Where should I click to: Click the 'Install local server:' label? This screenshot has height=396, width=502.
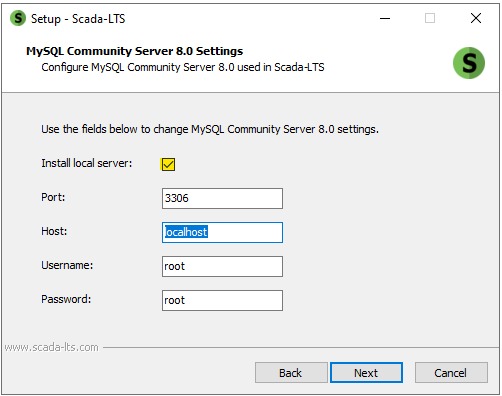pyautogui.click(x=87, y=163)
